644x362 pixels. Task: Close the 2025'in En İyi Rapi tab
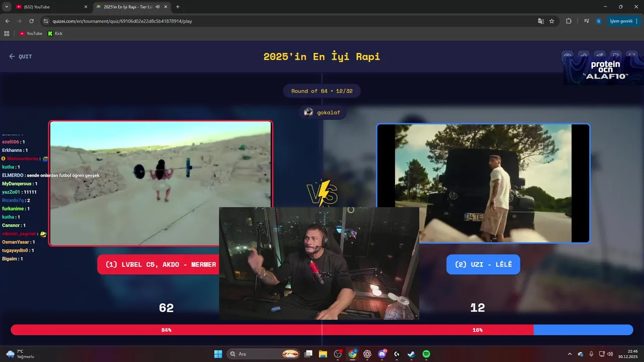pyautogui.click(x=166, y=7)
